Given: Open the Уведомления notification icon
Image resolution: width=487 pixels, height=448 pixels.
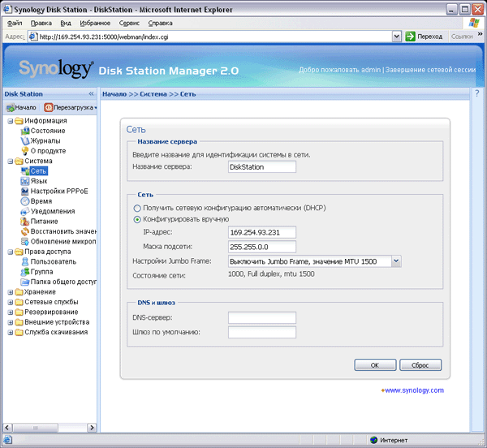Looking at the screenshot, I should coord(25,212).
